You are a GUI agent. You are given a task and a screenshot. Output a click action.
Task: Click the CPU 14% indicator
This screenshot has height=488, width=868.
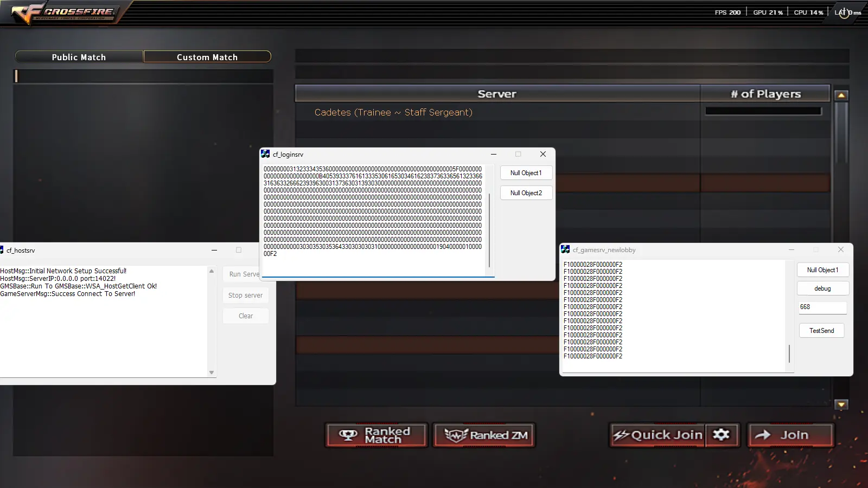click(x=808, y=12)
